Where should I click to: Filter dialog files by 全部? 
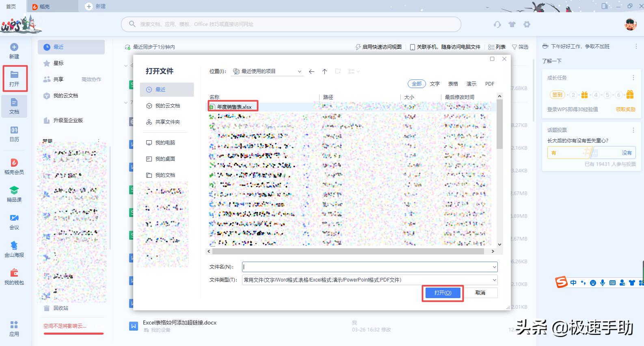tap(417, 84)
